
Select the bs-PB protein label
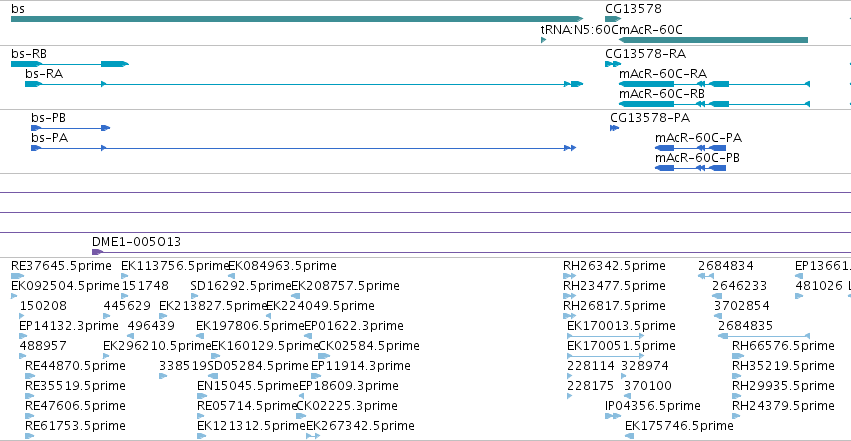click(48, 118)
